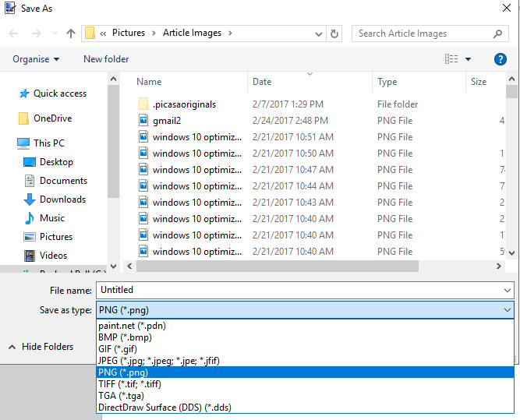Click Pictures in the address path

(129, 33)
